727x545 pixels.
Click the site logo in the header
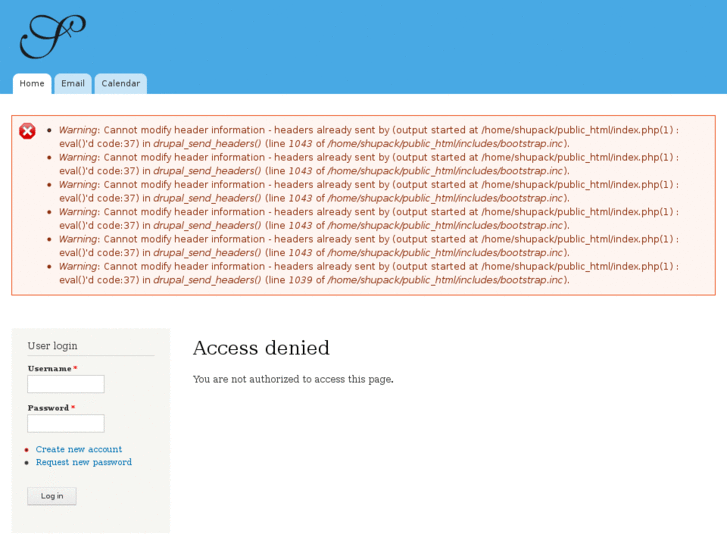(x=50, y=36)
